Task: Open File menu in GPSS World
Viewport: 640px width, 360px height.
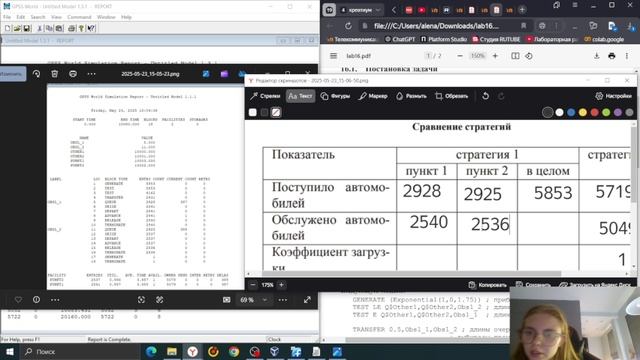Action: click(7, 17)
